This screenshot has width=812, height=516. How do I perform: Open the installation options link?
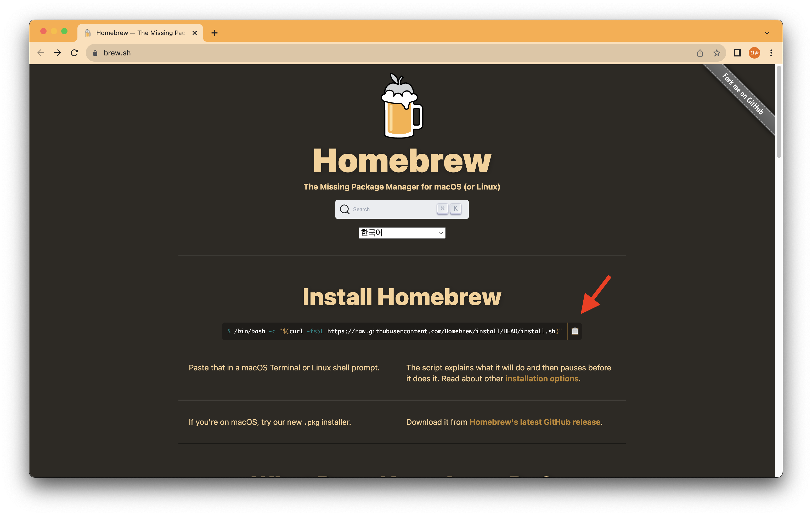pos(542,379)
